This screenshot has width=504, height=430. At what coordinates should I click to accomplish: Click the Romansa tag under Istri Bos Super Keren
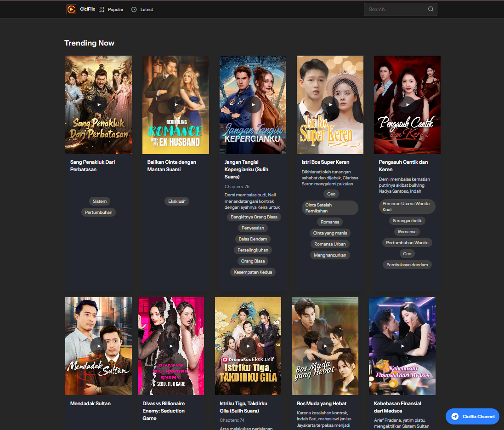coord(330,222)
